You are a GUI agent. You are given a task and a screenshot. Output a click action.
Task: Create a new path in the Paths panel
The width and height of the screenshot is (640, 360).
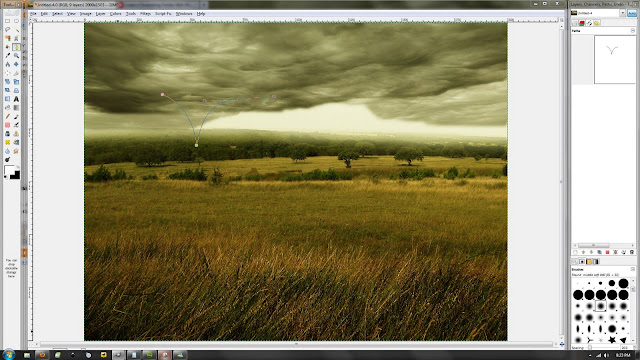coord(575,252)
